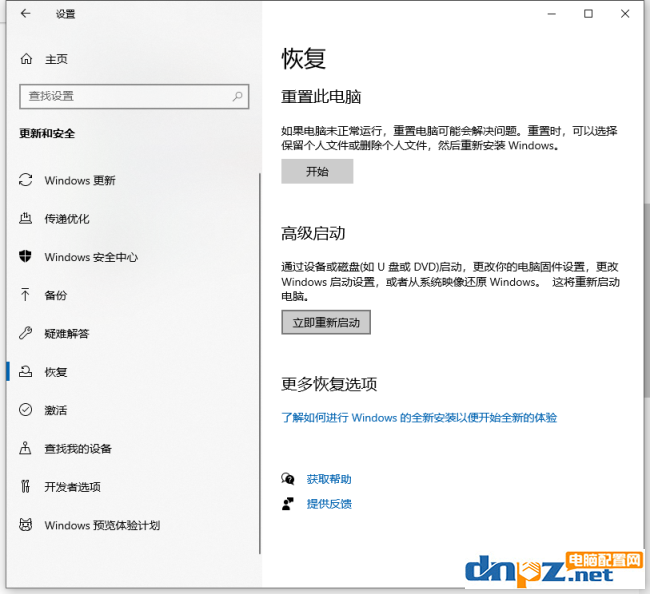Viewport: 650px width, 594px height.
Task: Click the 获取帮助 link
Action: tap(329, 479)
